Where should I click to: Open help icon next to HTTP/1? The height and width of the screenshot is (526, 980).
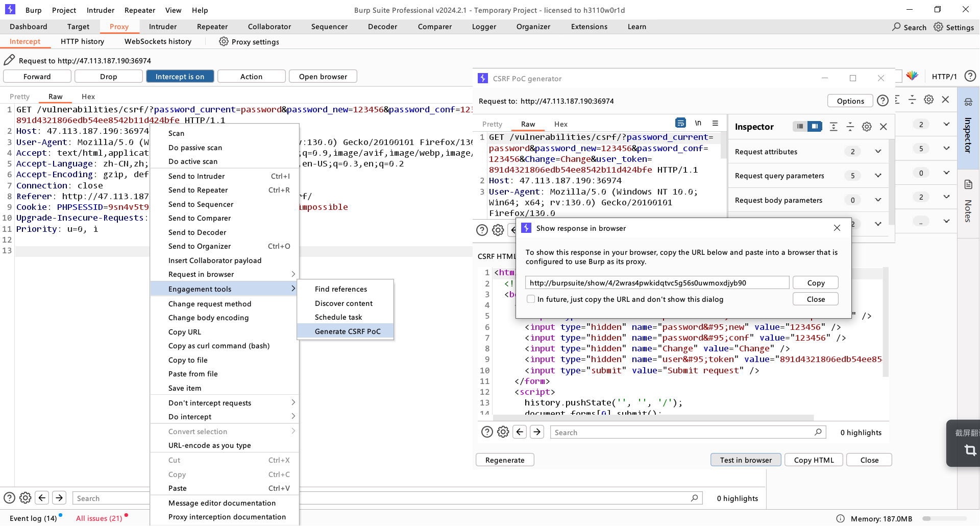(970, 76)
